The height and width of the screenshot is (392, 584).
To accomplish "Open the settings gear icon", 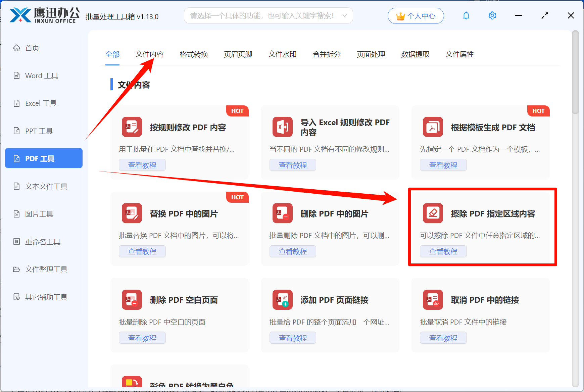I will (492, 15).
